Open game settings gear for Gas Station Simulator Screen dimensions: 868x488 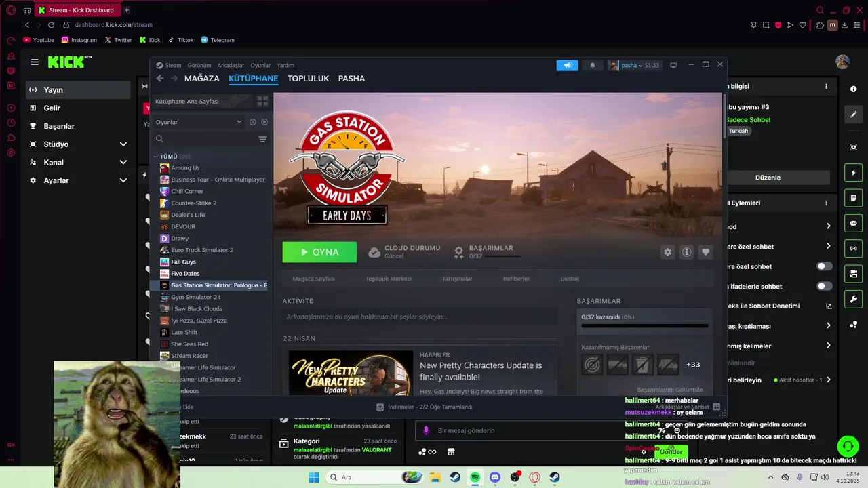[x=667, y=252]
